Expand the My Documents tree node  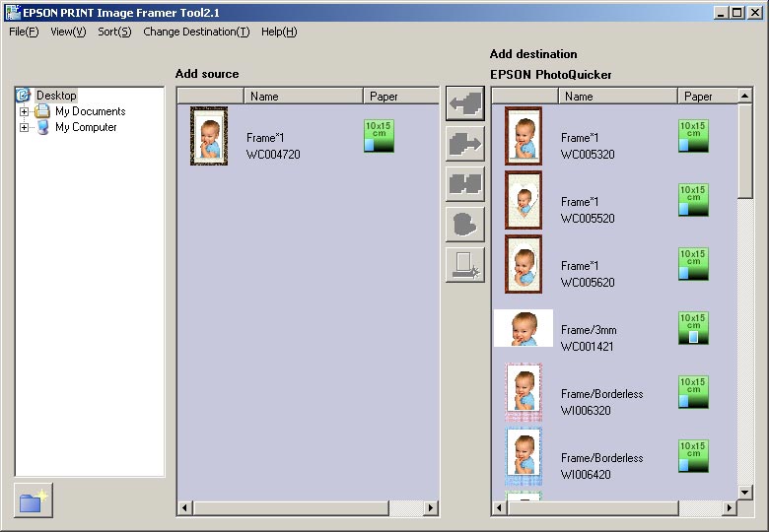tap(24, 111)
